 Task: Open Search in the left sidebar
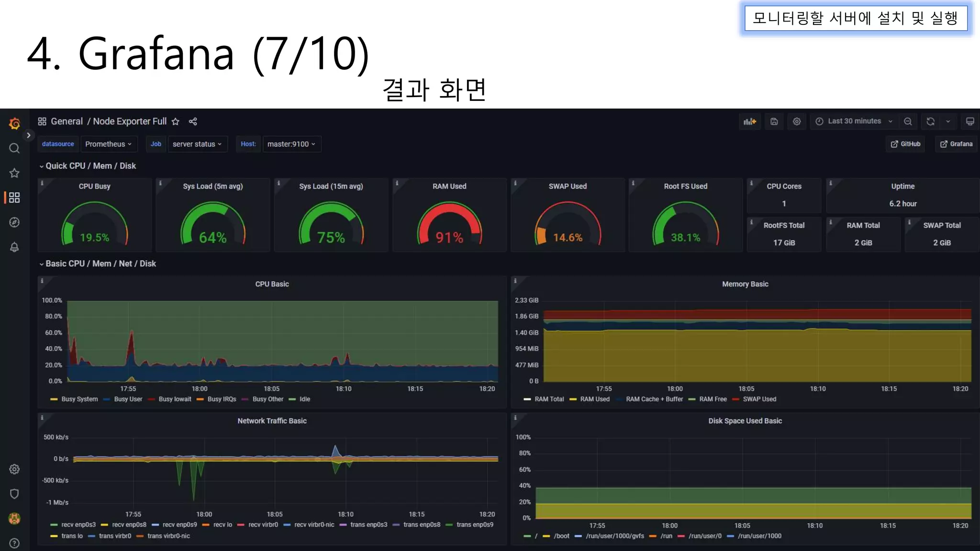(x=14, y=148)
